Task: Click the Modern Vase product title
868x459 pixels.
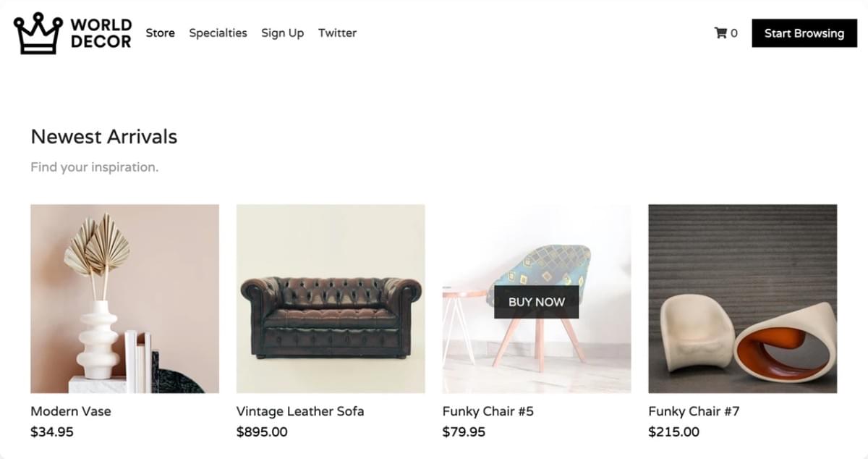Action: (x=70, y=411)
